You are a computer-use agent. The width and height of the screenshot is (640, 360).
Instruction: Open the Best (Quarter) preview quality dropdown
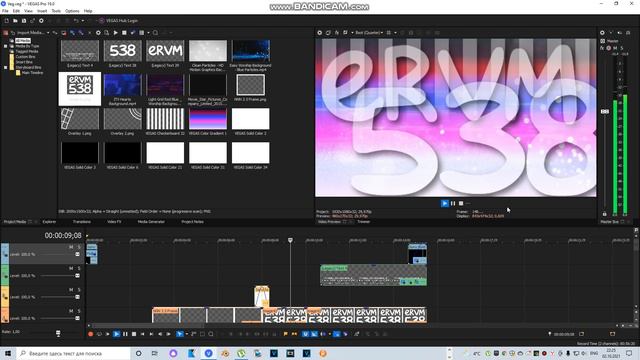click(369, 33)
